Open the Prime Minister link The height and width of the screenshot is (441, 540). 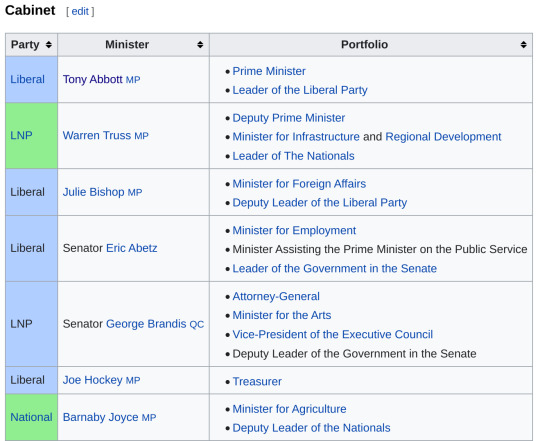pos(269,71)
